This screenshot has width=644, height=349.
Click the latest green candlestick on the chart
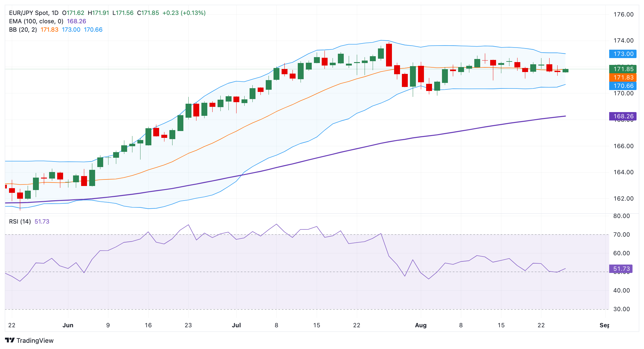(565, 70)
